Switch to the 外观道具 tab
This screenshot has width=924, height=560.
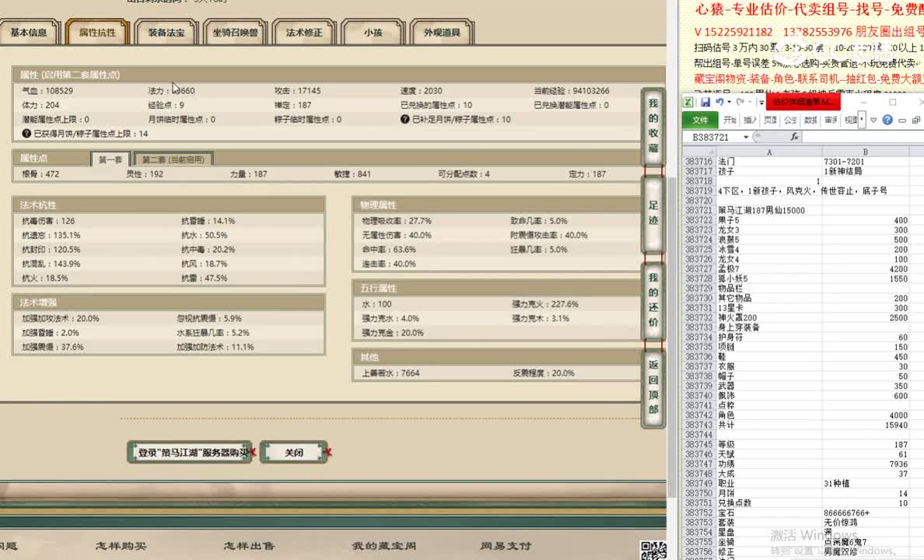pos(442,33)
